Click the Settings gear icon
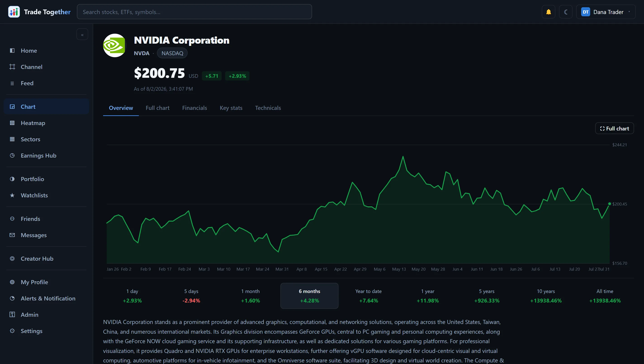The image size is (644, 364). (x=12, y=331)
